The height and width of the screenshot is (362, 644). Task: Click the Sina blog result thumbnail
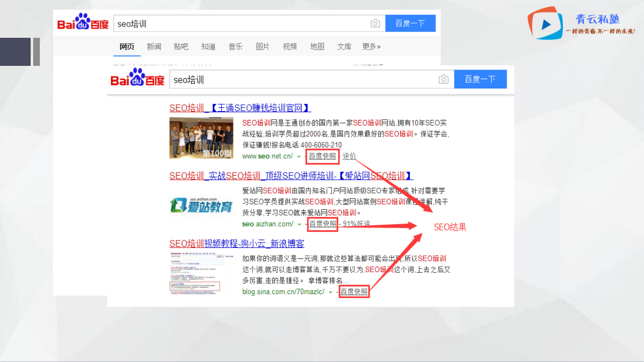pos(201,273)
